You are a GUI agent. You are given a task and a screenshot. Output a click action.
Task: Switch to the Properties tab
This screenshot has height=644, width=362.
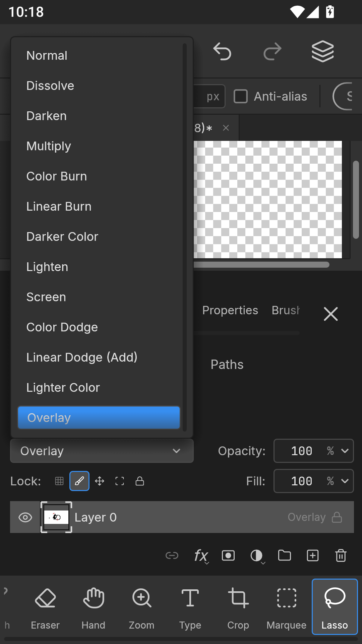[230, 310]
